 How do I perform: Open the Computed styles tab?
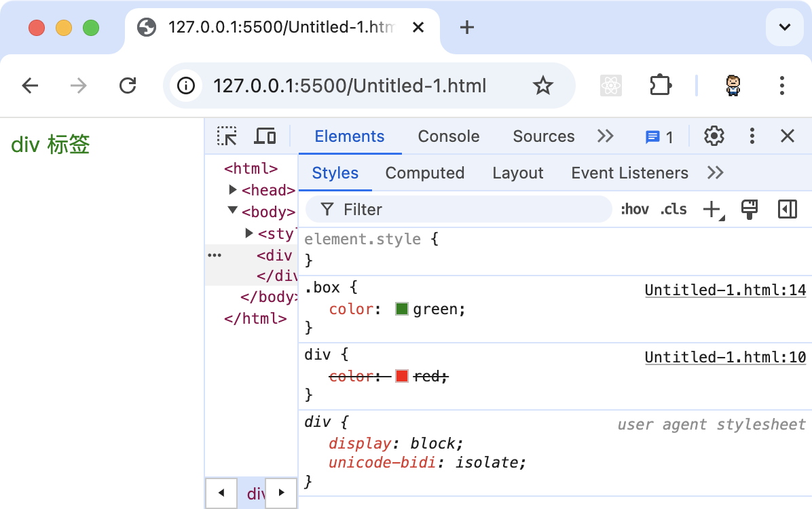click(424, 173)
